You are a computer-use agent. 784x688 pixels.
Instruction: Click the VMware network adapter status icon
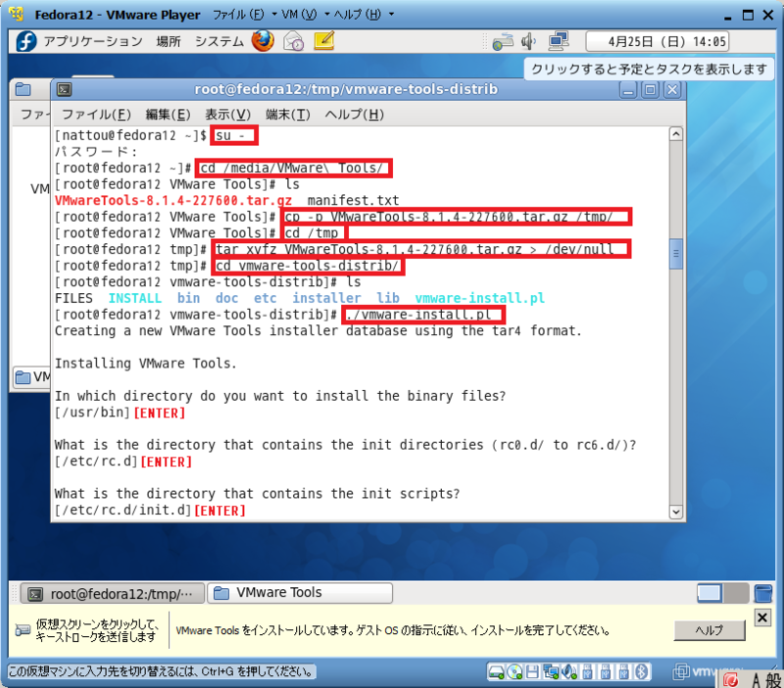(x=551, y=672)
